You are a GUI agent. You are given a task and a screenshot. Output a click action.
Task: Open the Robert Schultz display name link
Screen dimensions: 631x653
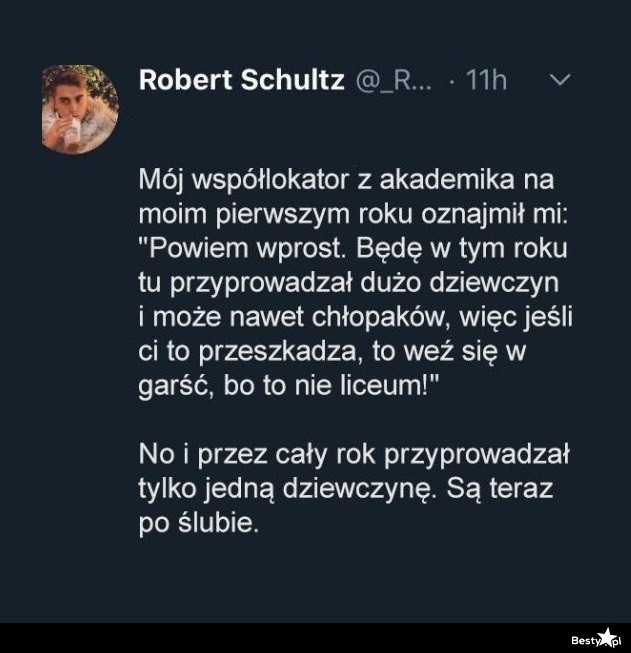[x=241, y=80]
